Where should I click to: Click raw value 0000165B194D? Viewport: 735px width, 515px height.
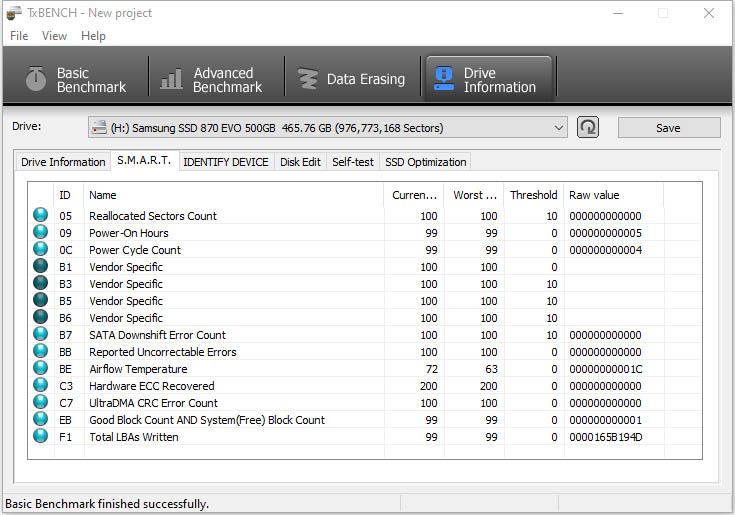pos(606,437)
